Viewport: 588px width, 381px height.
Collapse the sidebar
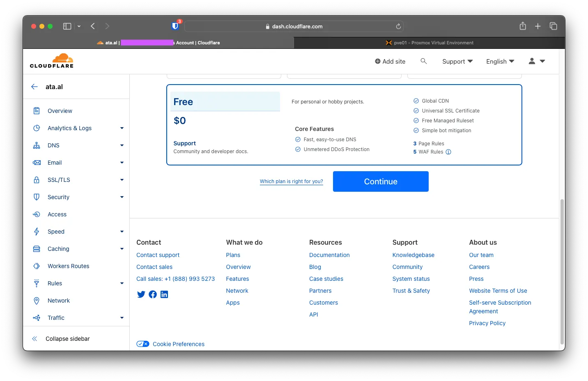(61, 339)
